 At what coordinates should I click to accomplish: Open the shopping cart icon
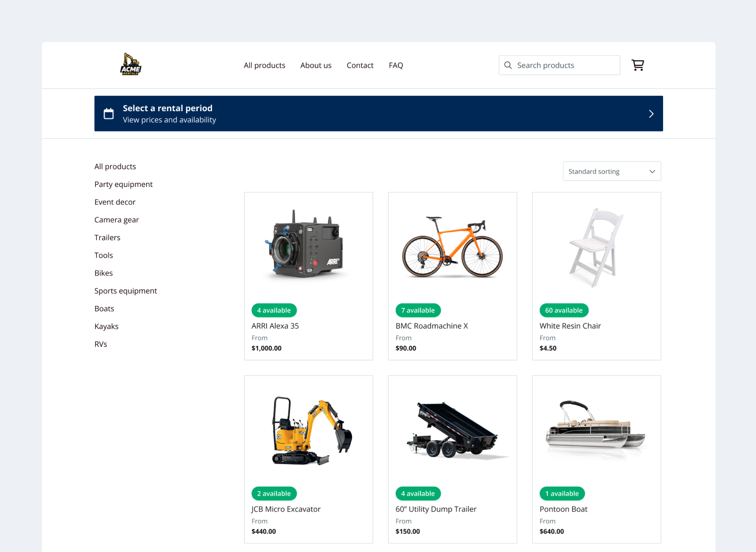pyautogui.click(x=638, y=65)
